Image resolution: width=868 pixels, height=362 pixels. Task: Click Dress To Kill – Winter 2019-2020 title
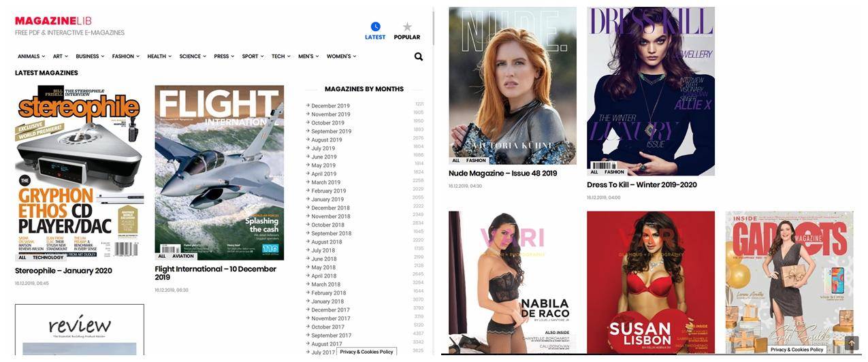pos(641,185)
